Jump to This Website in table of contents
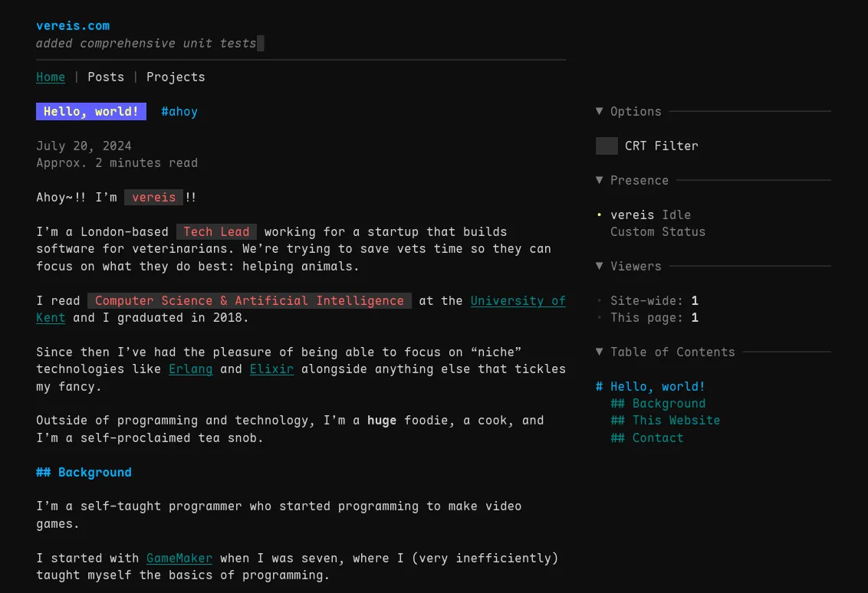 click(x=666, y=420)
